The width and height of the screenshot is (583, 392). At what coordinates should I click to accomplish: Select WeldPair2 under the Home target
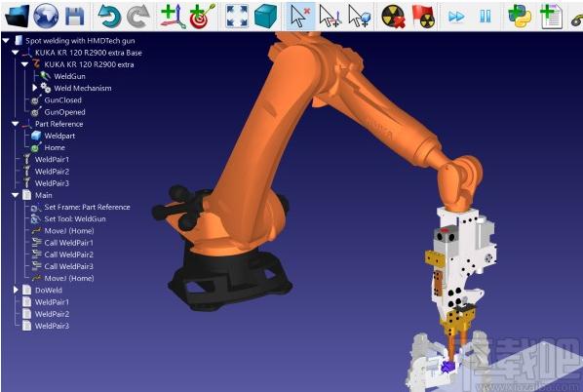(x=52, y=172)
